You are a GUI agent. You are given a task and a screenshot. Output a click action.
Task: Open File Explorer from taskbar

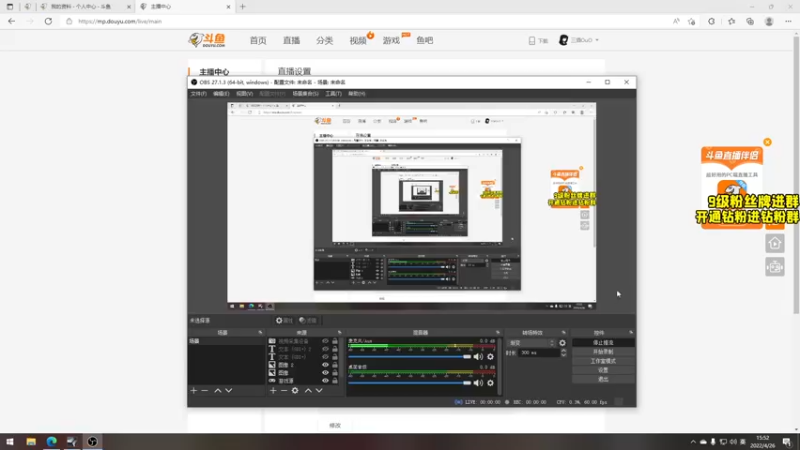coord(31,441)
